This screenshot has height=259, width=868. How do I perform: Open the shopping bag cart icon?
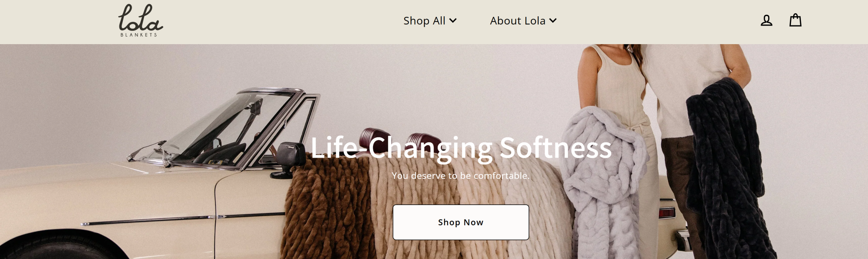click(795, 20)
